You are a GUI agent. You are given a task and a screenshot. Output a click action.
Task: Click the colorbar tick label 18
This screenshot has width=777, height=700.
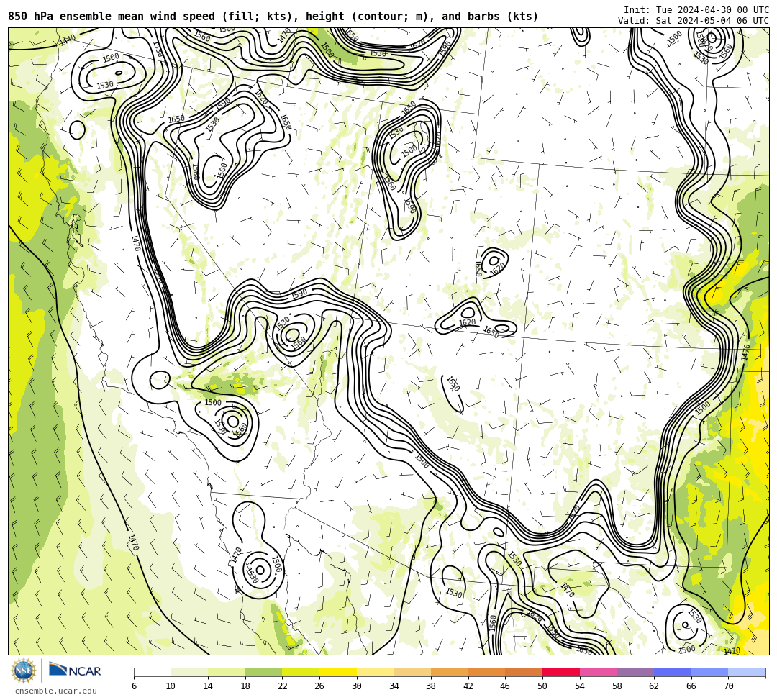245,686
